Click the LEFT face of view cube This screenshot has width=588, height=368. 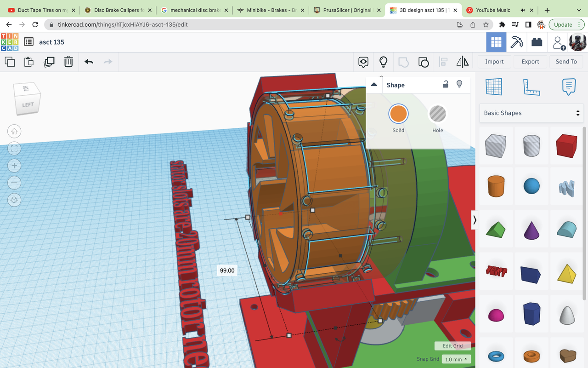[28, 105]
